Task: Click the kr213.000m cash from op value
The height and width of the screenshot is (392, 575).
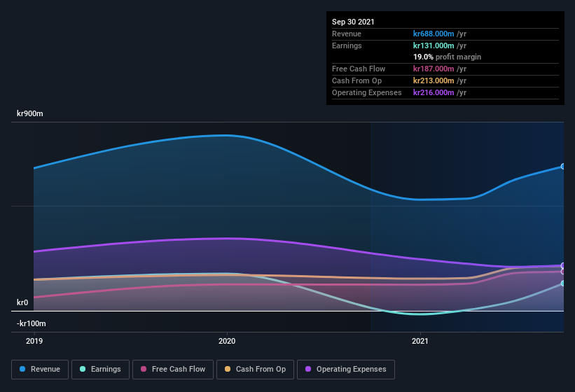Action: tap(434, 80)
